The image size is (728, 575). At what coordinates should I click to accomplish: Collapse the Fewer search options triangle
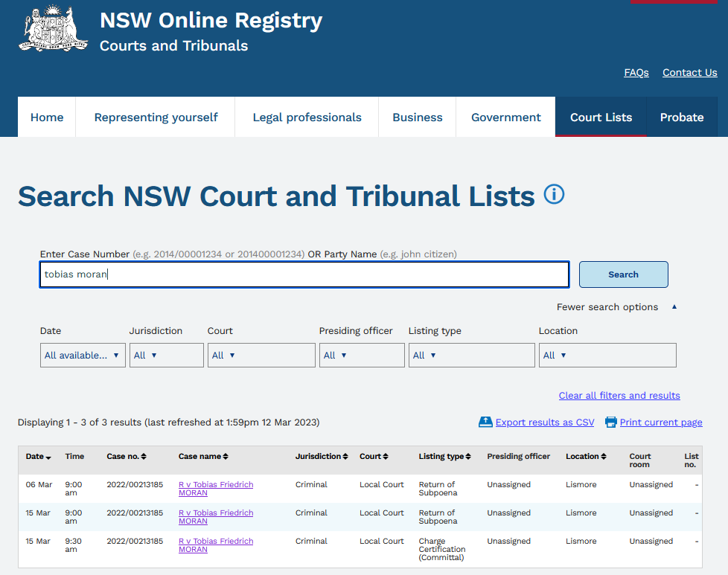(x=674, y=306)
